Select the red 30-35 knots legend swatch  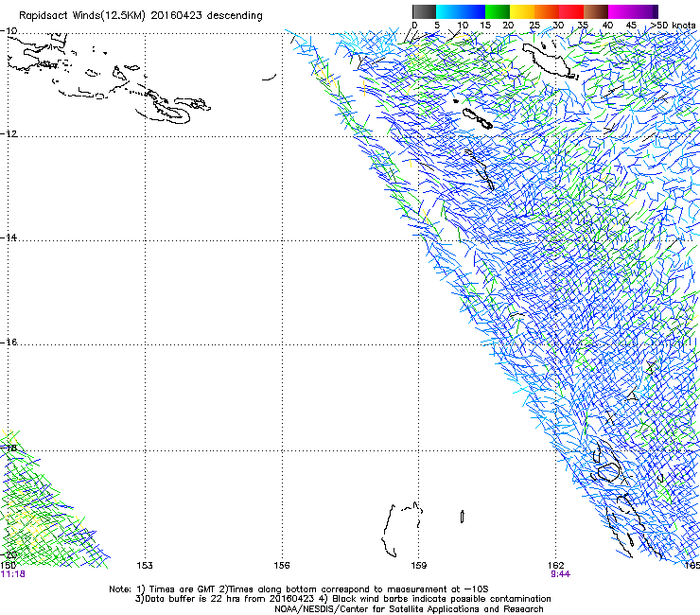click(x=571, y=11)
